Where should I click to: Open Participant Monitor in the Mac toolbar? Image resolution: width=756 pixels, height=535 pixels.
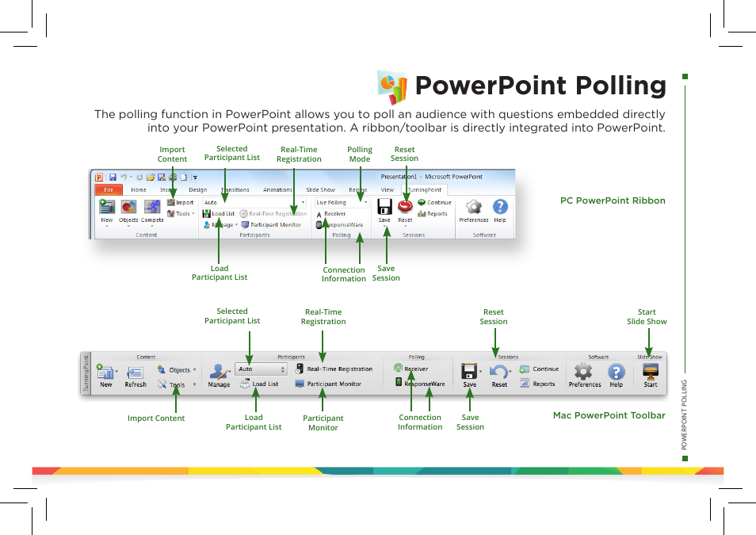coord(328,384)
